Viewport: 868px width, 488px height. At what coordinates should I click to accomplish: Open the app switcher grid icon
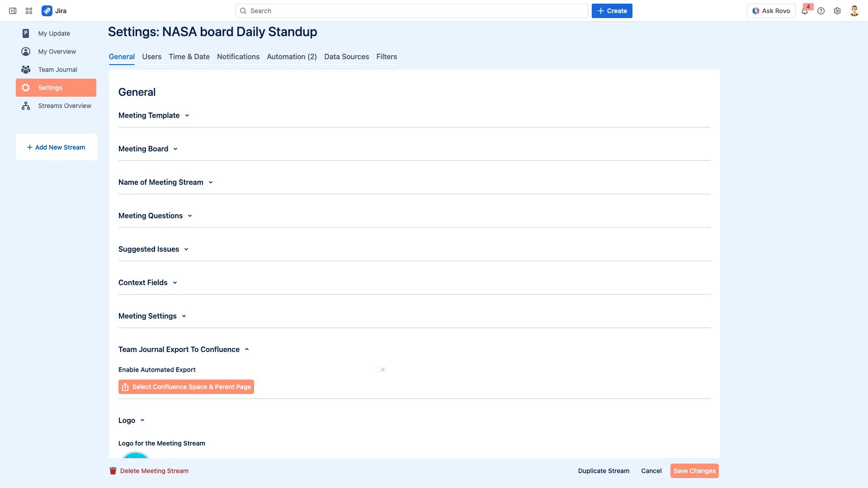point(28,10)
